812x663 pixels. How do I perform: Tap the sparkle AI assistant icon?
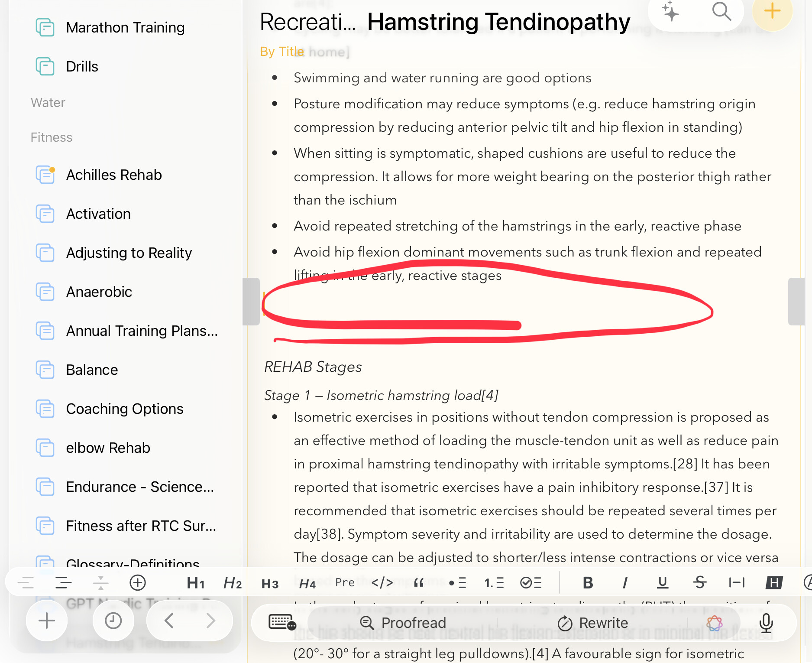point(670,12)
